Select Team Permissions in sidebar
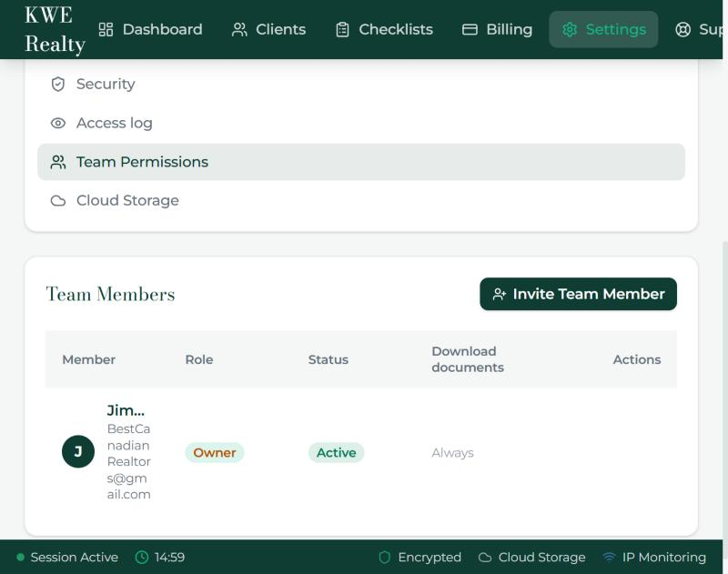Viewport: 728px width, 574px height. click(360, 162)
